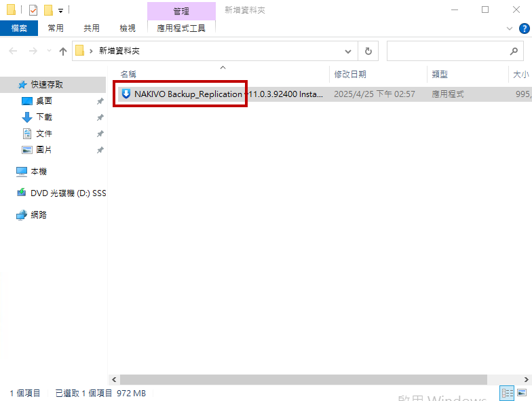532x401 pixels.
Task: Click the 應用程式 type cell
Action: pyautogui.click(x=448, y=94)
